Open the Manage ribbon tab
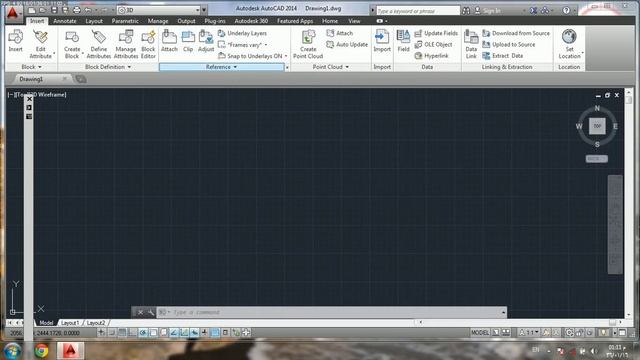 158,21
